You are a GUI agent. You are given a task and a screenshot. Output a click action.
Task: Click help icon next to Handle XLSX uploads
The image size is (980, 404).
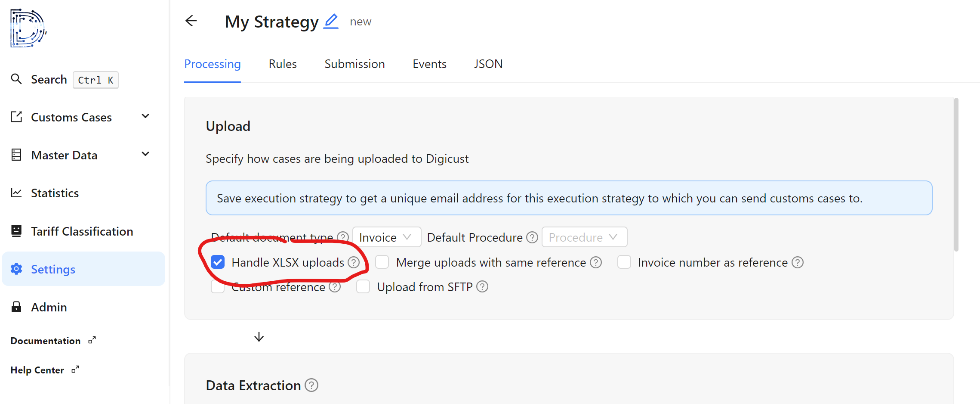354,262
